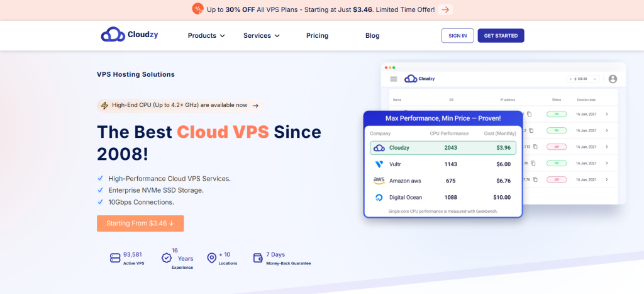The image size is (644, 294).
Task: Copy the IP address ending in 7.76
Action: [536, 179]
